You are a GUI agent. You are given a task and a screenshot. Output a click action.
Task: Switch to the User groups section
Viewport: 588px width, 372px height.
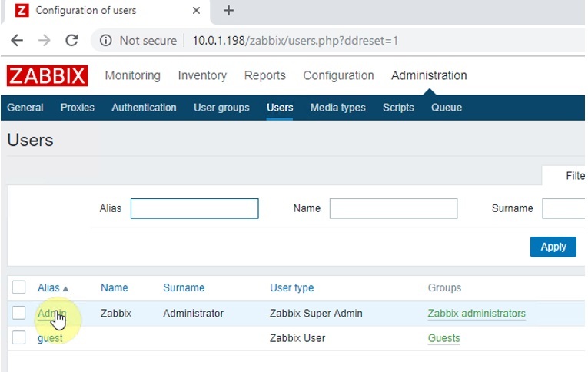221,108
